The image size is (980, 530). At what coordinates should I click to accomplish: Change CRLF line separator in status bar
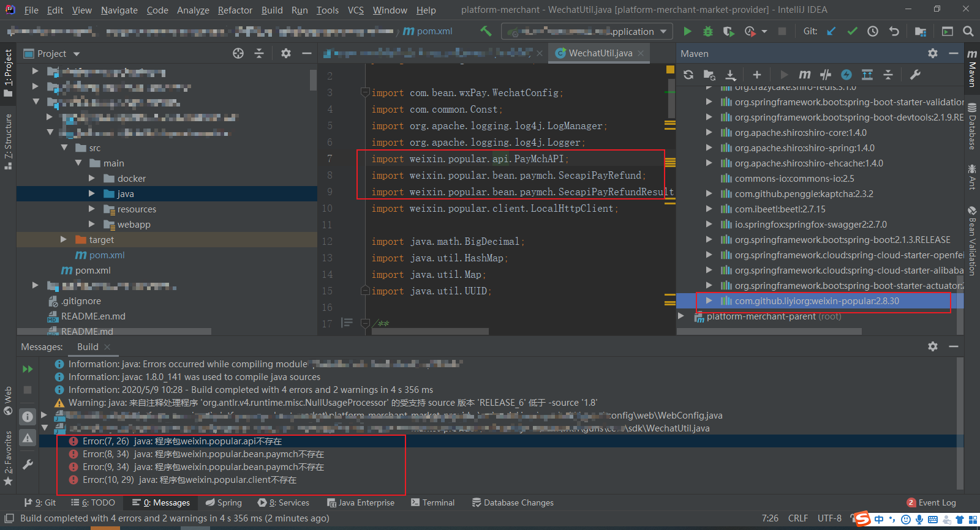(798, 518)
